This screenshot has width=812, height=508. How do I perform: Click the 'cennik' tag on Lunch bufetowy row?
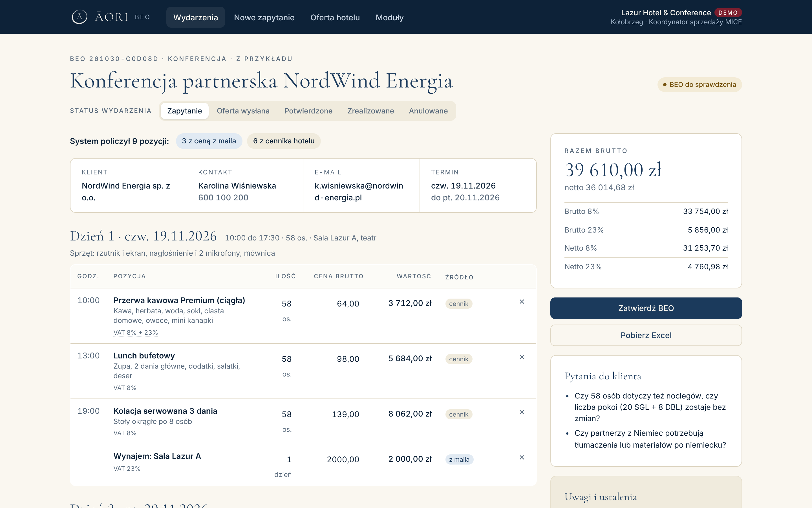click(459, 359)
